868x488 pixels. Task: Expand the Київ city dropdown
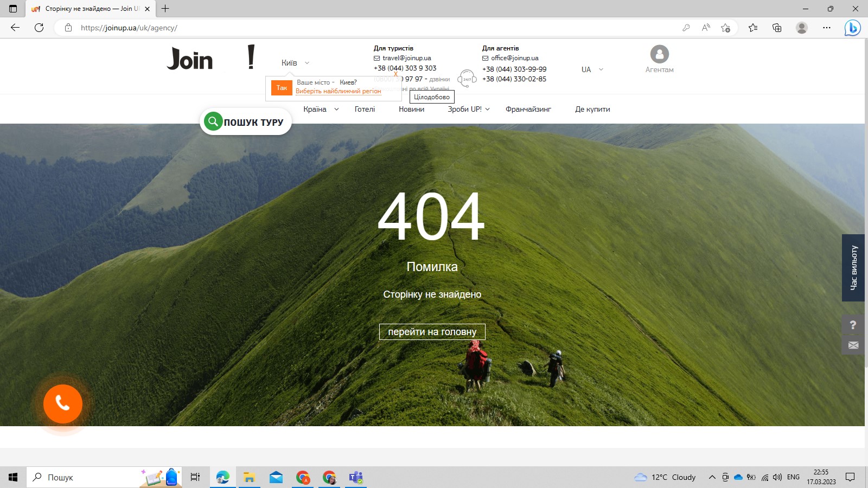click(x=295, y=63)
